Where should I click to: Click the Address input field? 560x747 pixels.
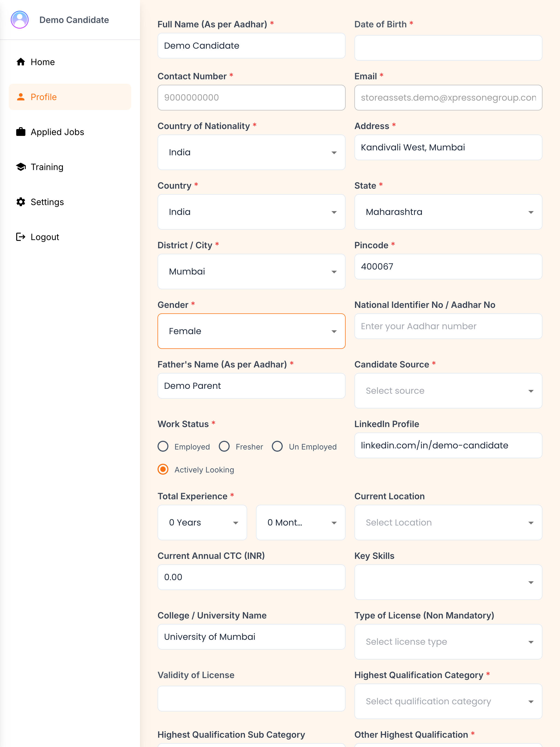448,147
